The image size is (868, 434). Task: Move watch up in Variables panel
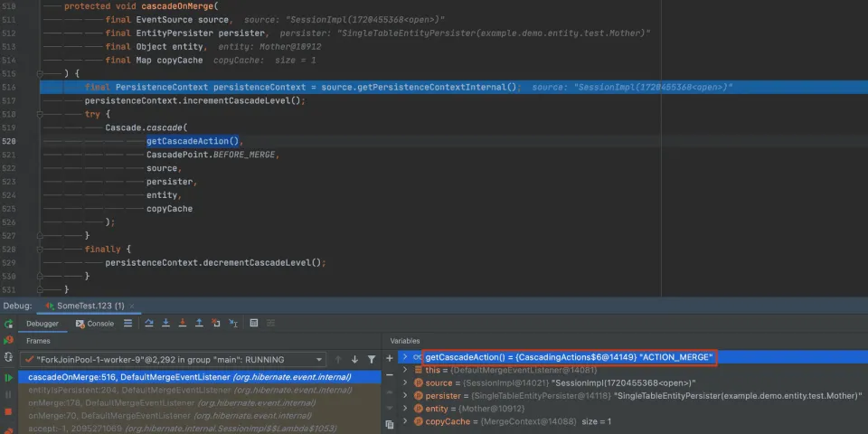[389, 392]
